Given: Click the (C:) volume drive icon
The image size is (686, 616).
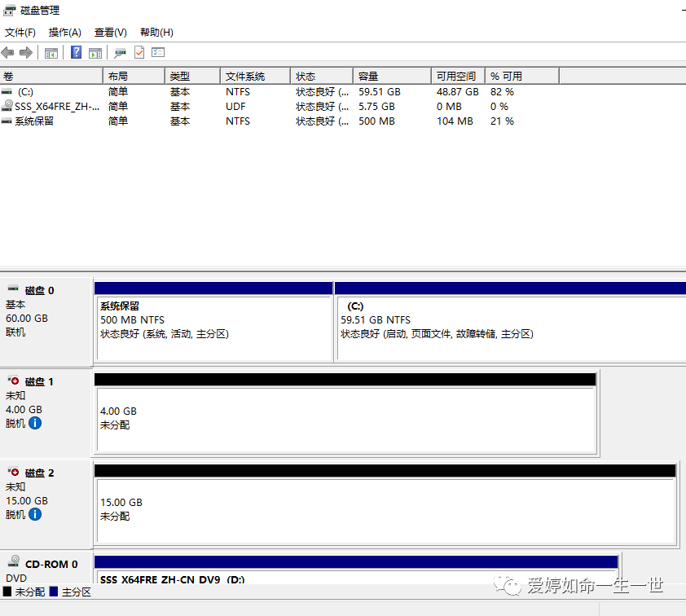Looking at the screenshot, I should [x=7, y=92].
